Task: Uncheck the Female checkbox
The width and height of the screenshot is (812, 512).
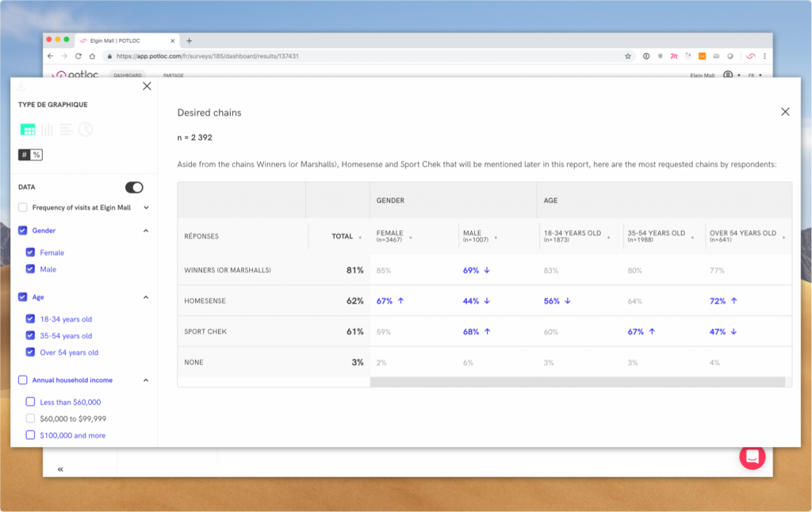Action: tap(31, 253)
